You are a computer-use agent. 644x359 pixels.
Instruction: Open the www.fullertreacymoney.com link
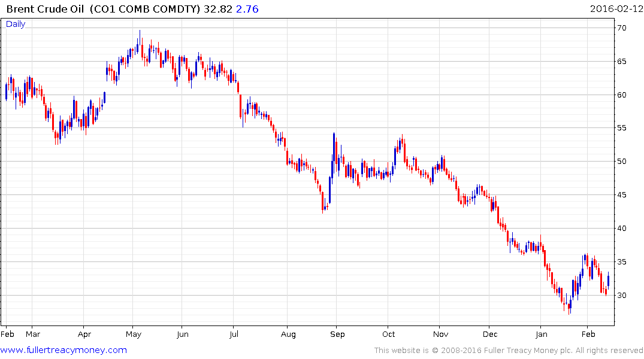coord(64,350)
